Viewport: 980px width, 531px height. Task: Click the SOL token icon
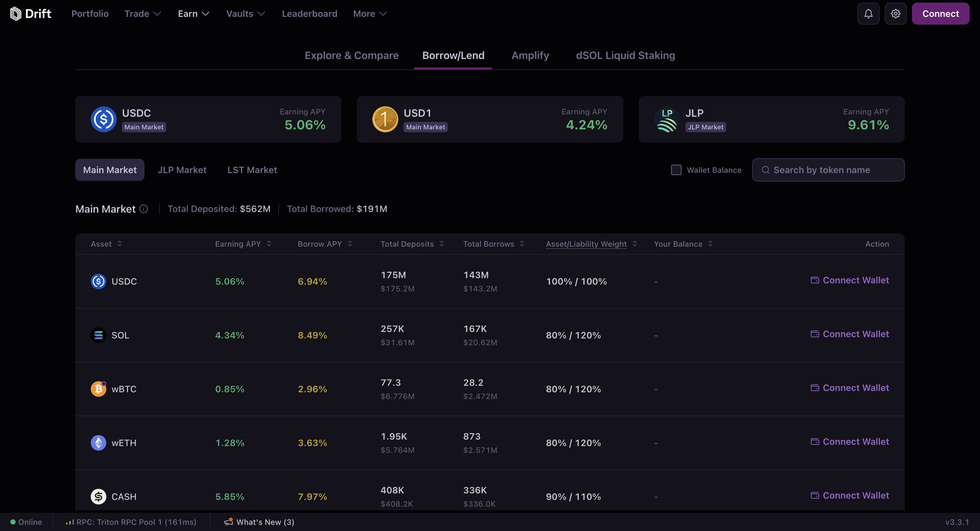[x=98, y=335]
